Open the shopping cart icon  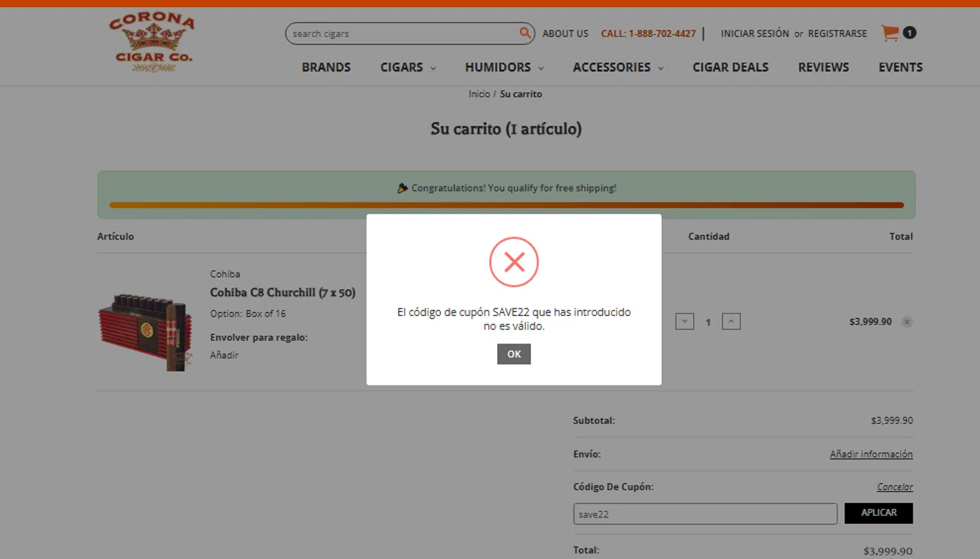(890, 33)
